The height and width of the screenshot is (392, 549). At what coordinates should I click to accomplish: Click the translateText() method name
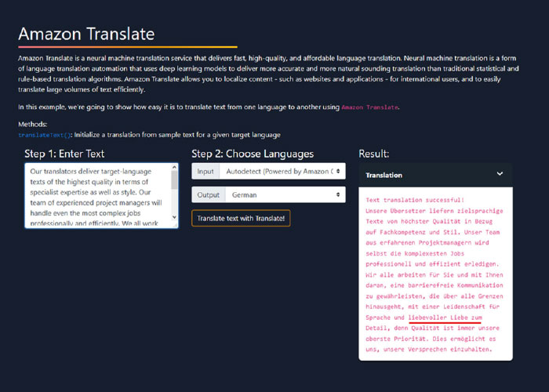[x=45, y=135]
